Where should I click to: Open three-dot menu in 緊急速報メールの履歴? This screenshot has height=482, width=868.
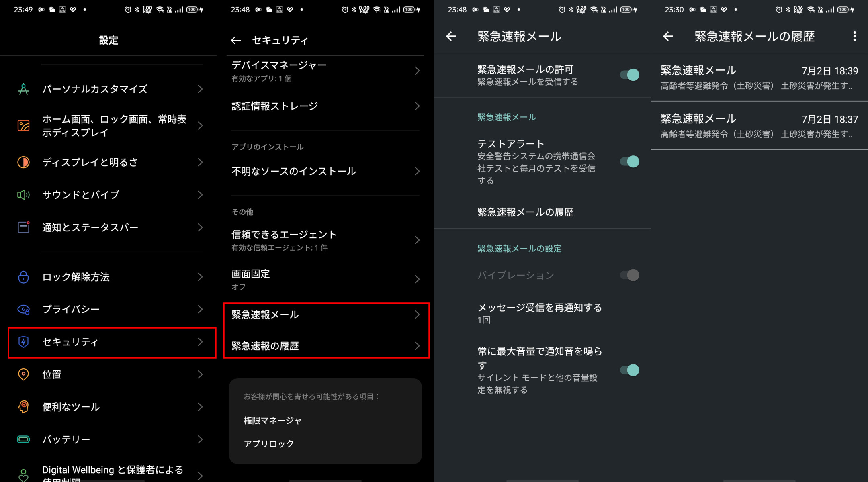click(854, 37)
